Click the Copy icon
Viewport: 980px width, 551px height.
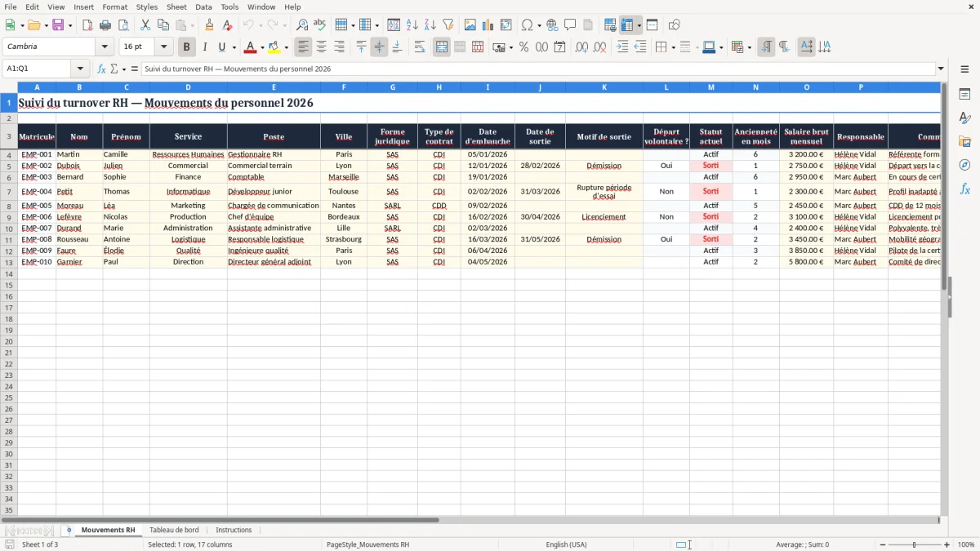[163, 25]
